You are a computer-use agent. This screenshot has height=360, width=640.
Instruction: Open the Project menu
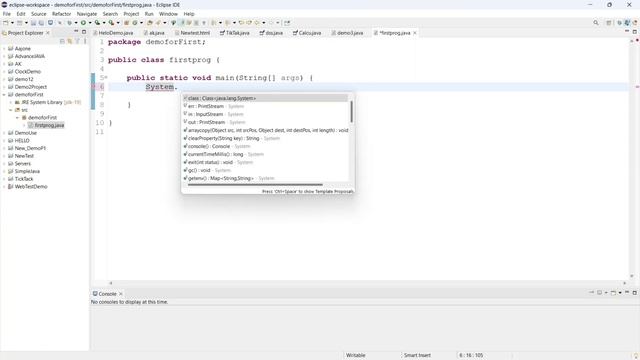[131, 14]
